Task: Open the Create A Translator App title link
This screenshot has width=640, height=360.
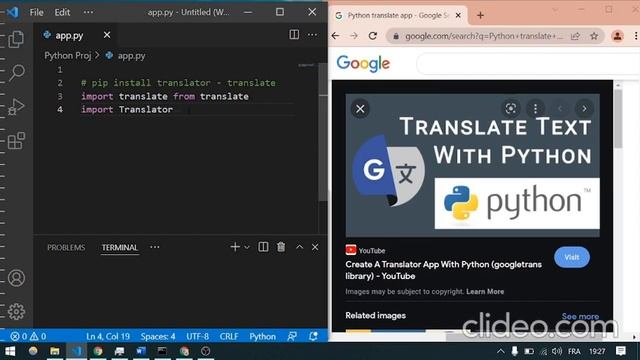Action: tap(444, 270)
